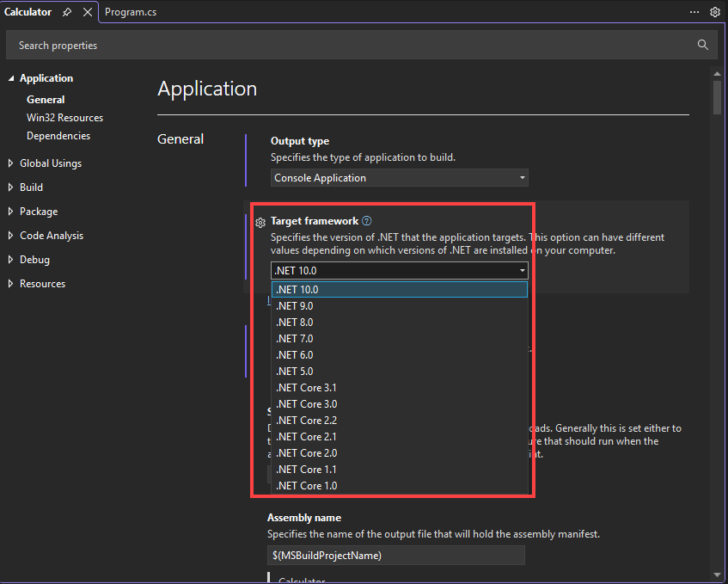Click the Target framework help icon
Viewport: 728px width, 584px height.
pyautogui.click(x=367, y=221)
